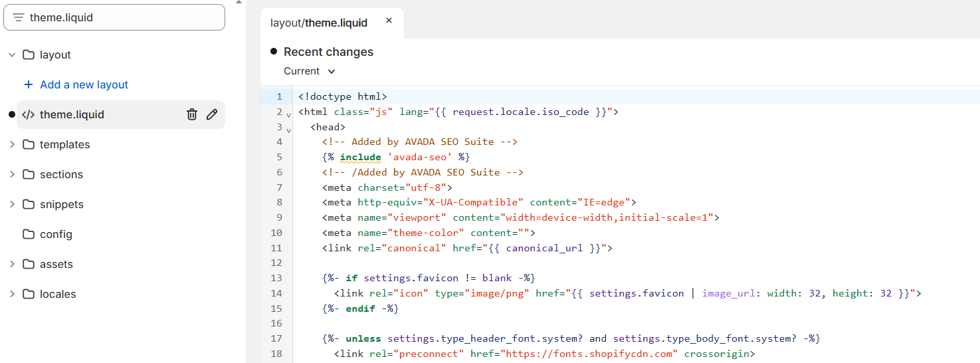This screenshot has height=363, width=980.
Task: Click the first Added by AVADA comment
Action: click(x=420, y=142)
